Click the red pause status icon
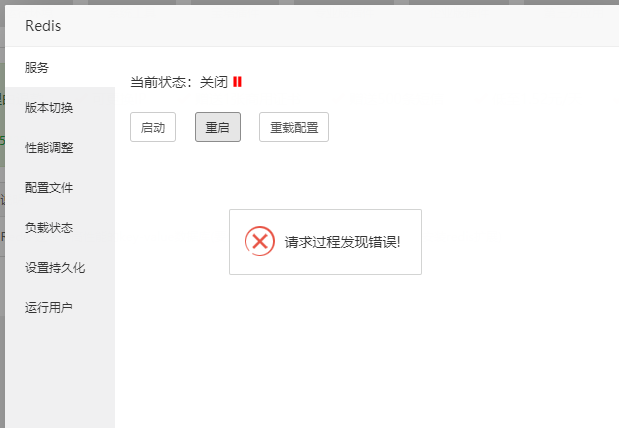The width and height of the screenshot is (619, 428). tap(237, 82)
